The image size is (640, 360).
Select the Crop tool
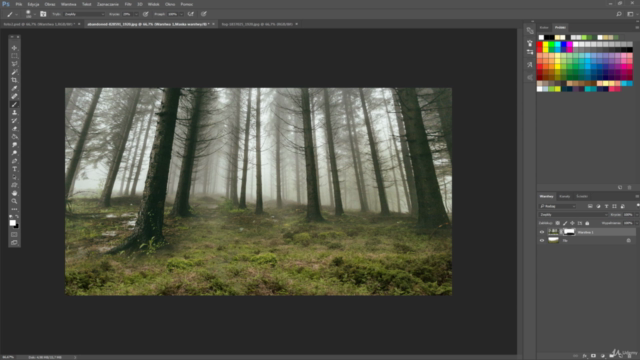[14, 80]
